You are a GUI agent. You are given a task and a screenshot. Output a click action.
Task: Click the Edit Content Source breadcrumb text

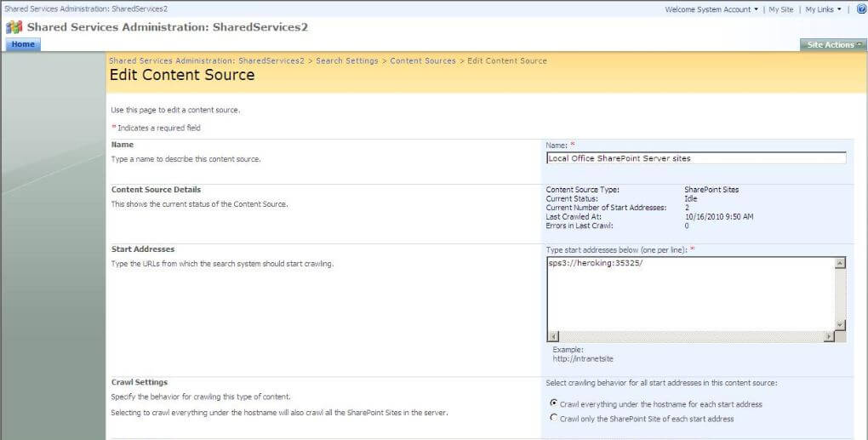click(x=507, y=61)
